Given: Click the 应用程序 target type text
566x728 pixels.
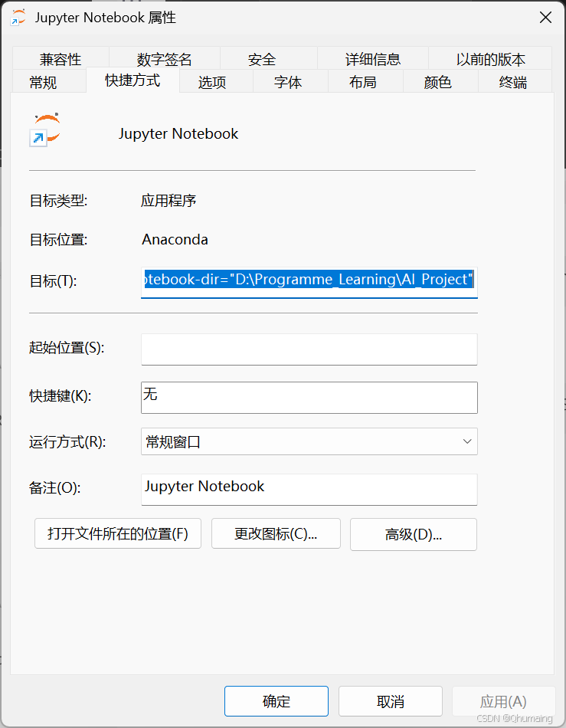Looking at the screenshot, I should pos(168,201).
